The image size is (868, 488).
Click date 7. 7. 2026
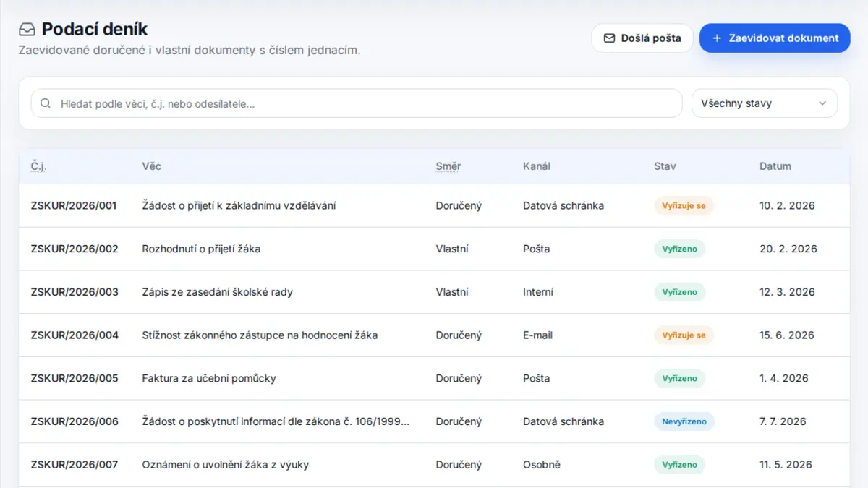(783, 421)
